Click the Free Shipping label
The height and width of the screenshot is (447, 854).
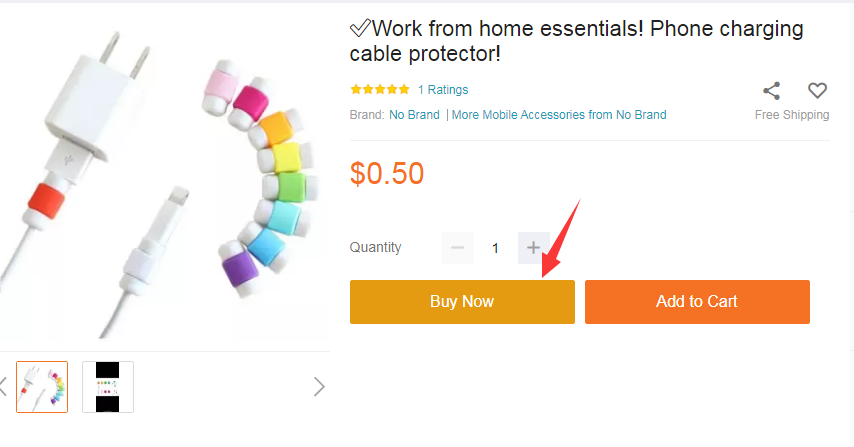coord(792,115)
